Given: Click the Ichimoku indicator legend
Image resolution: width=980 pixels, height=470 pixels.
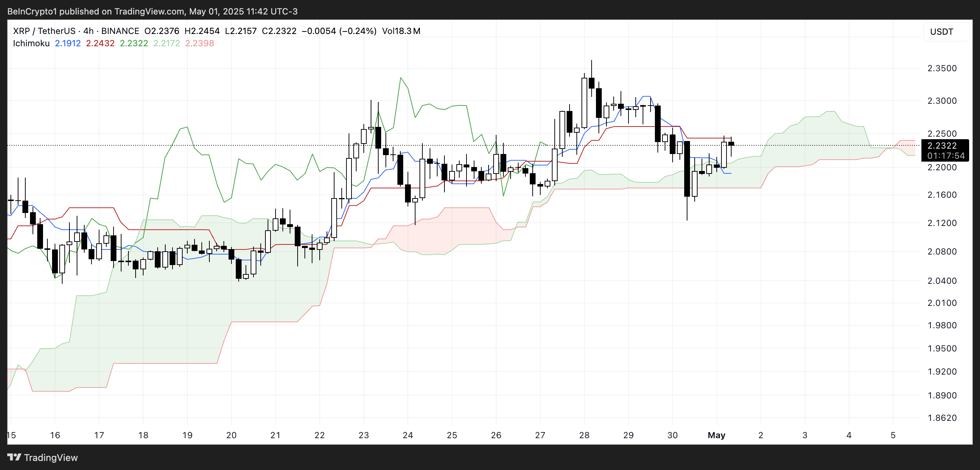Looking at the screenshot, I should coord(31,43).
